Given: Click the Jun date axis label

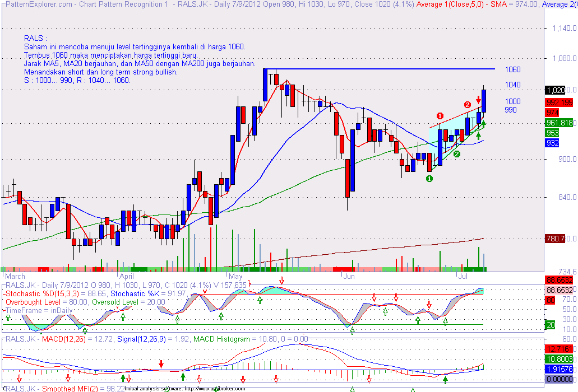Looking at the screenshot, I should [349, 277].
